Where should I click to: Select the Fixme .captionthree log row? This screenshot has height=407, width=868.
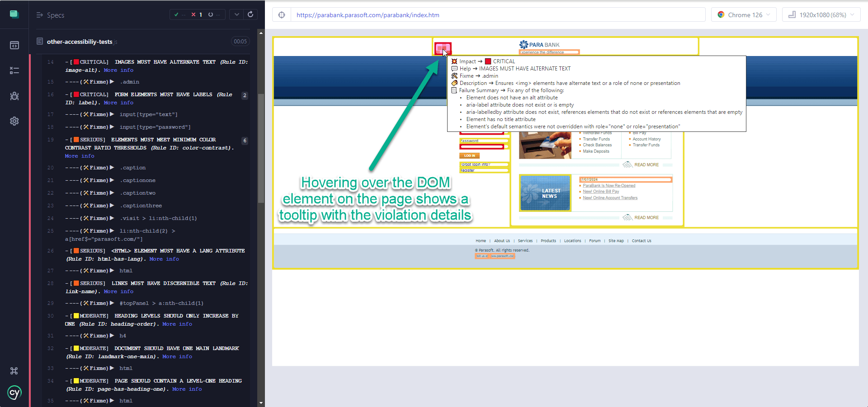[147, 206]
